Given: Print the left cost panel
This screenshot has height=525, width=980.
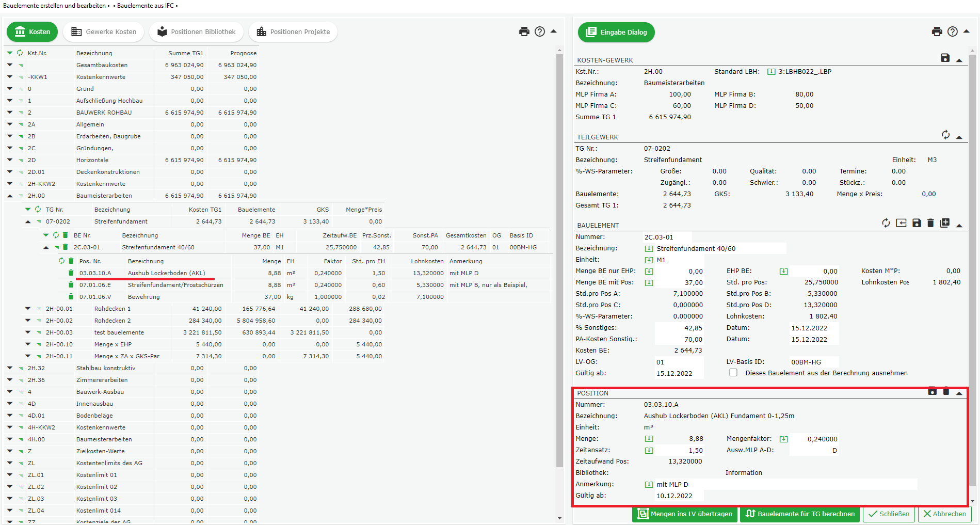Looking at the screenshot, I should point(524,31).
